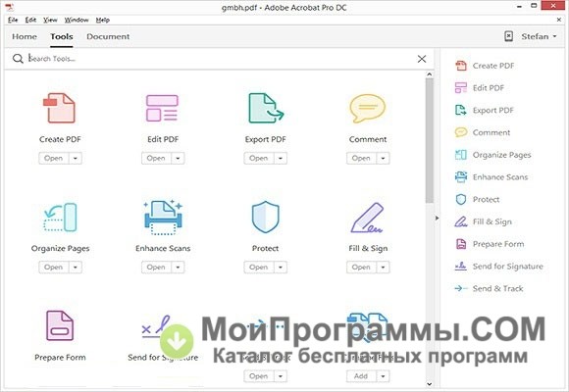Click the scroll down arrow of tools list
This screenshot has width=569, height=392.
coord(430,383)
